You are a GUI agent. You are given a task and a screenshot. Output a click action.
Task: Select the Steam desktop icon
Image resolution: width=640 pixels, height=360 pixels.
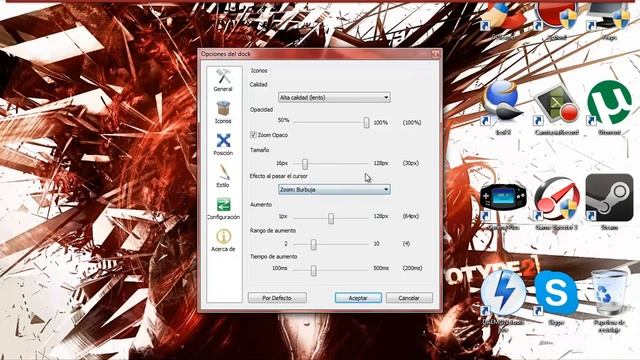tap(609, 202)
